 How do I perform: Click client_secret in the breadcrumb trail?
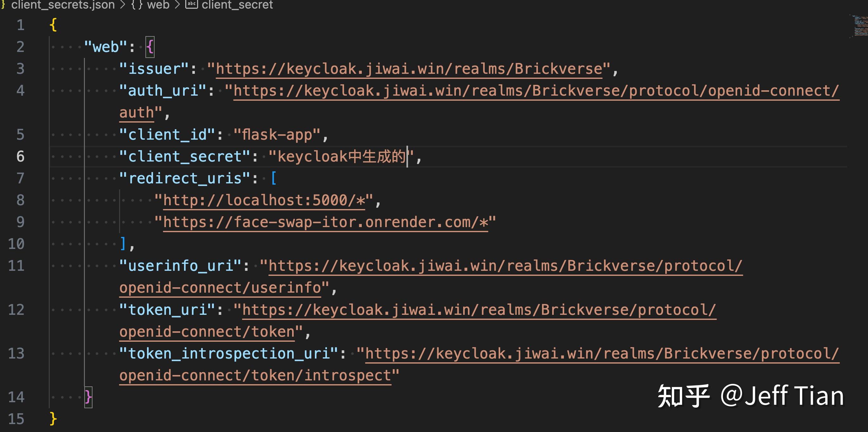coord(237,5)
